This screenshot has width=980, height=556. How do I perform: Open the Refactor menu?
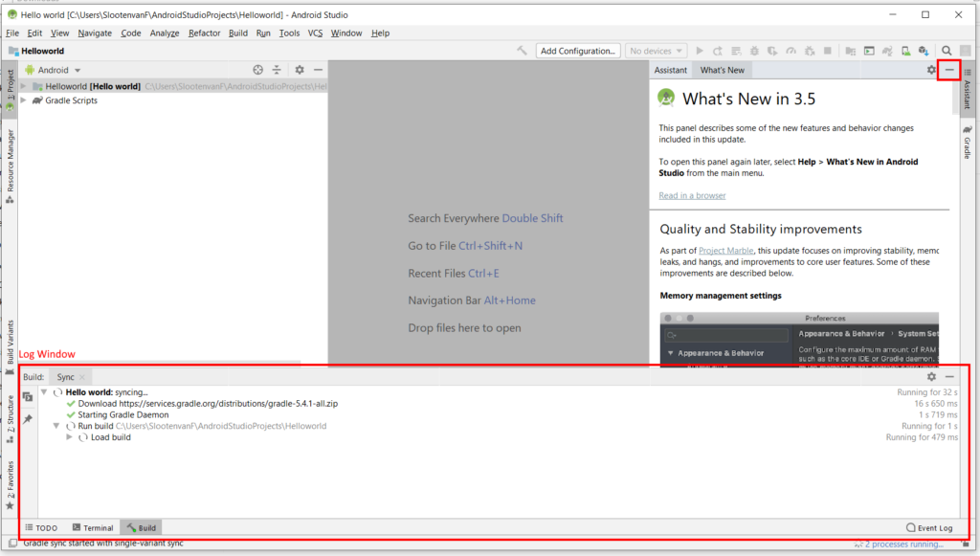[205, 33]
